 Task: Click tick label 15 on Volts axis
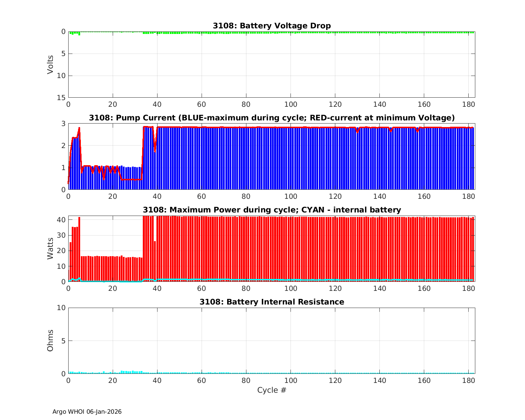click(61, 98)
